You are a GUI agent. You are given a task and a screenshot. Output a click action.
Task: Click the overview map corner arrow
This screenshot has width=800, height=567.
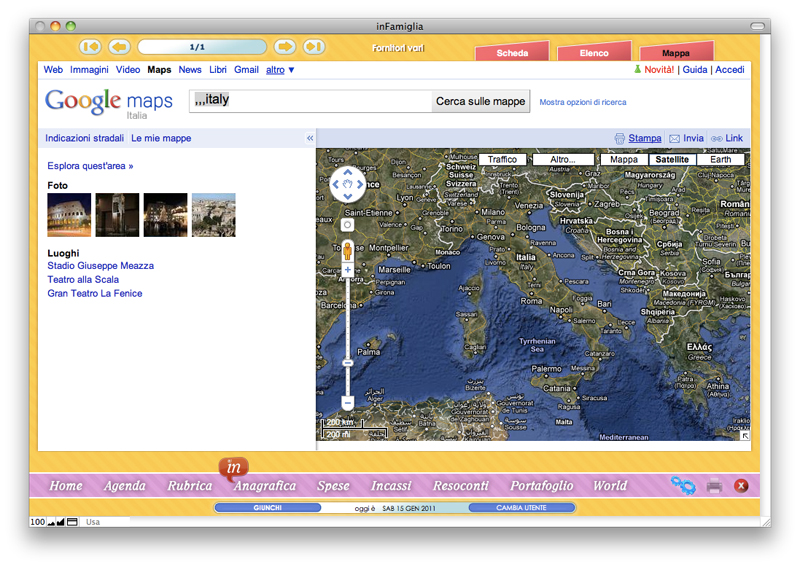745,435
